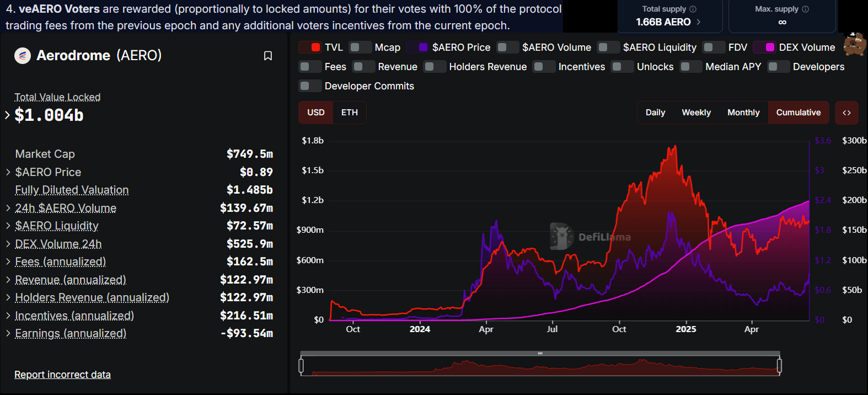The image size is (868, 395).
Task: Expand the $AERO Liquidity row
Action: [8, 226]
